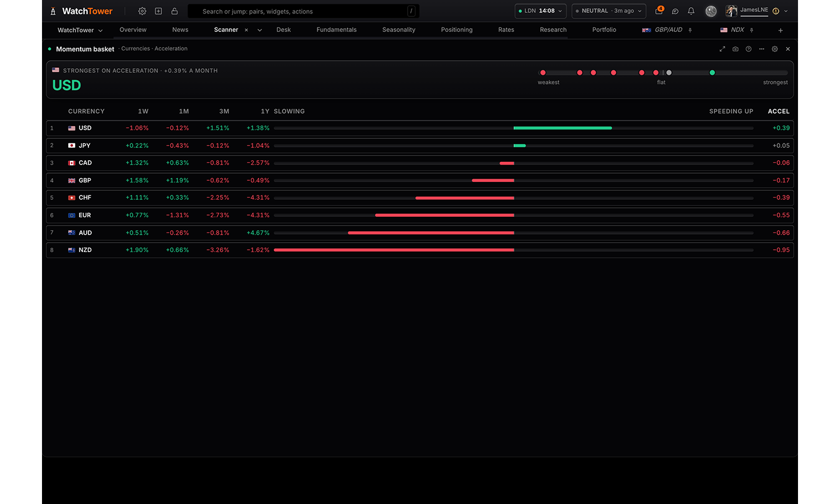Open the LDN 14:08 clock dropdown

pos(540,11)
